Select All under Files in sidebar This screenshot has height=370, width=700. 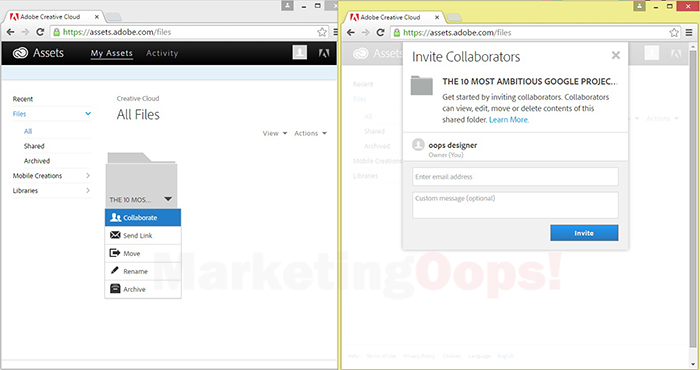click(28, 131)
